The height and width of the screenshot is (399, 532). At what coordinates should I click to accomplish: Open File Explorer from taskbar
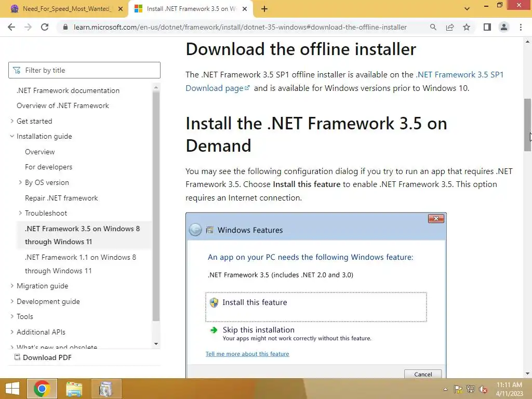pos(74,389)
